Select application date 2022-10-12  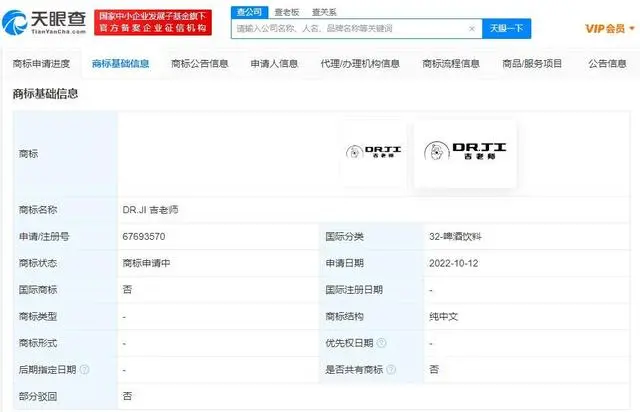pyautogui.click(x=453, y=263)
